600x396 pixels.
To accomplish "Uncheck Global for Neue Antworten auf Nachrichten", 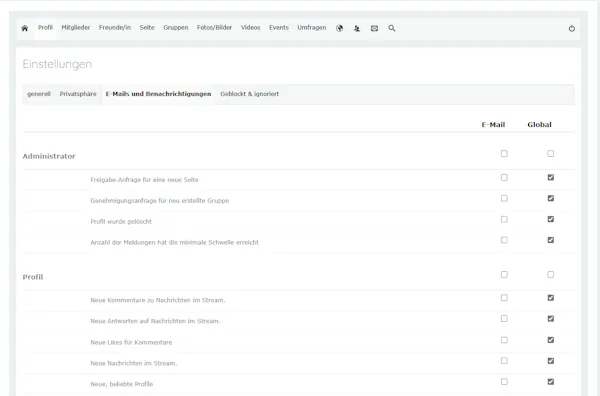I will 551,318.
